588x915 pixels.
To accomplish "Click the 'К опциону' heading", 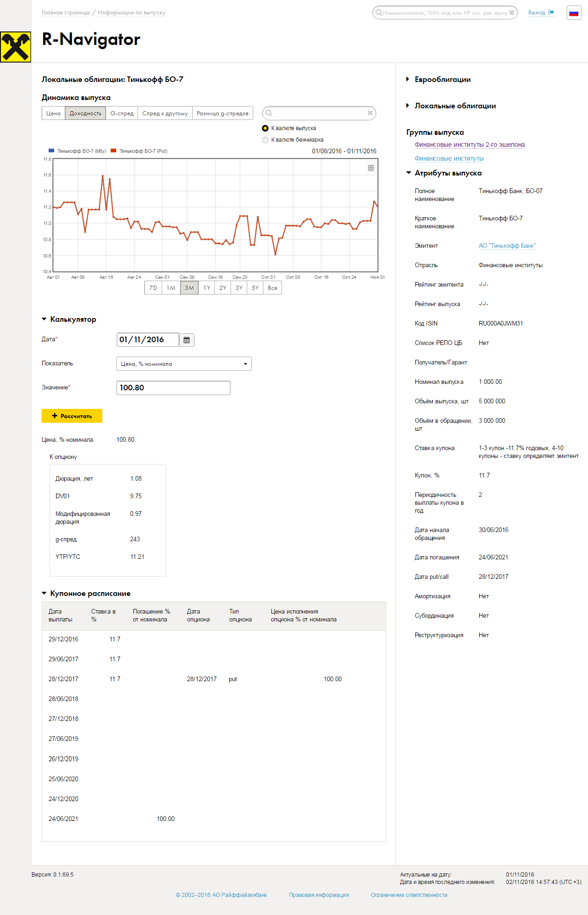I will [63, 457].
